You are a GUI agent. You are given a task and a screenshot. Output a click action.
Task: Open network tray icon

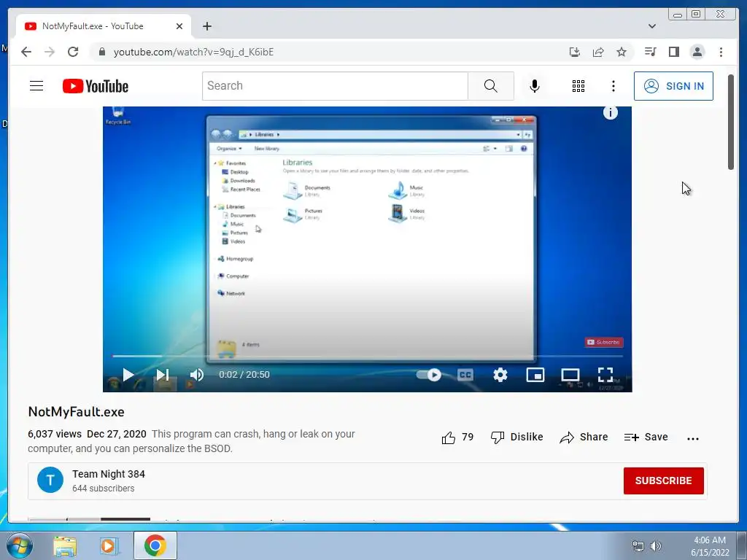(638, 546)
